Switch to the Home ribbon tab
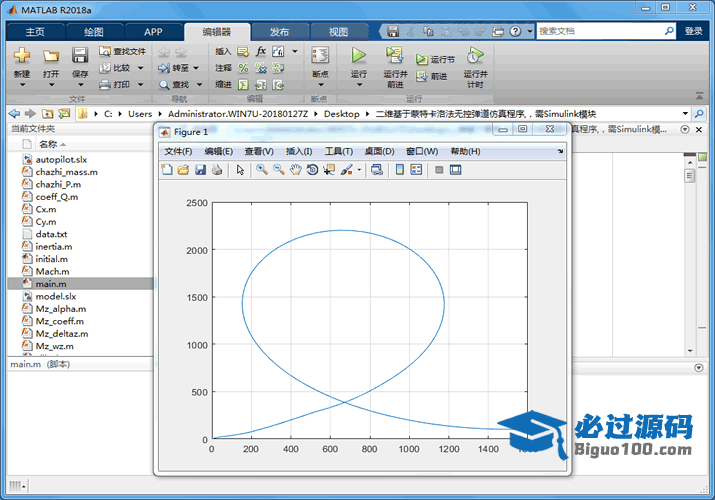 click(x=35, y=32)
